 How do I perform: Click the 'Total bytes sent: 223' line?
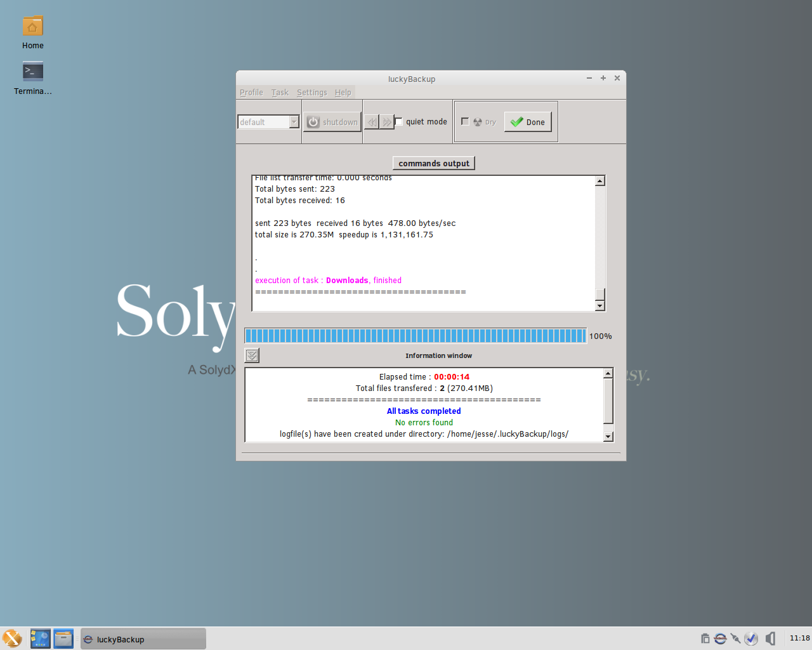point(295,189)
